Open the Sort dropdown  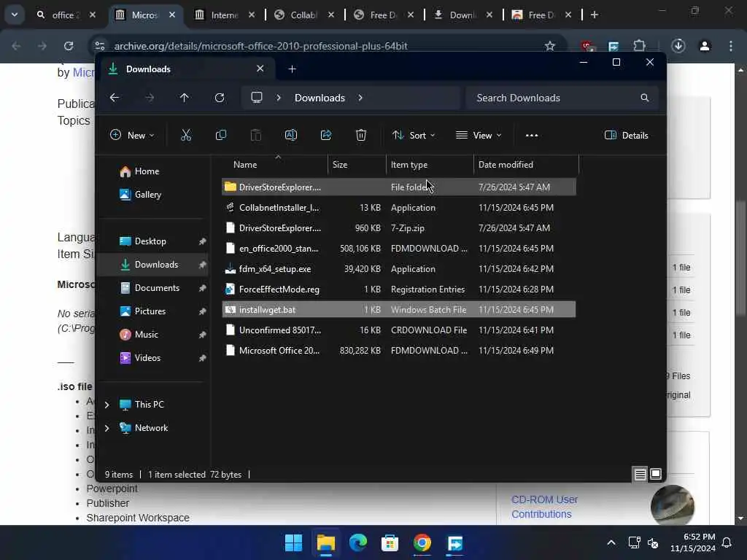click(x=414, y=135)
